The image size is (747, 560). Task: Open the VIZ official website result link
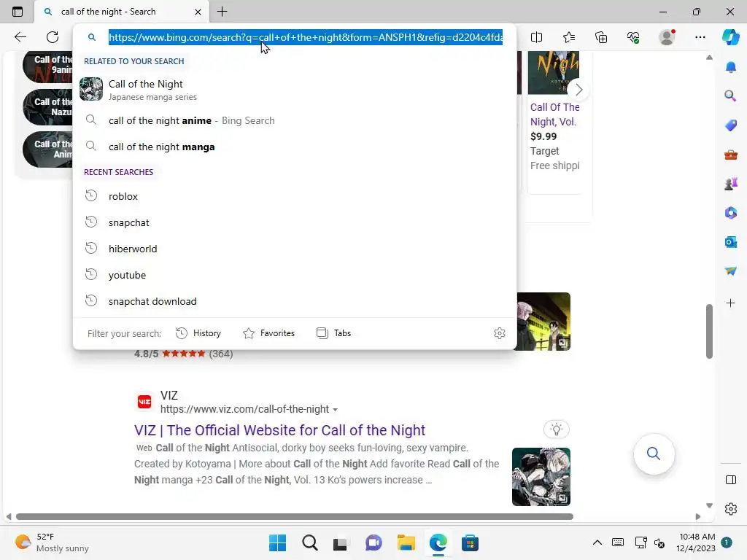point(279,430)
